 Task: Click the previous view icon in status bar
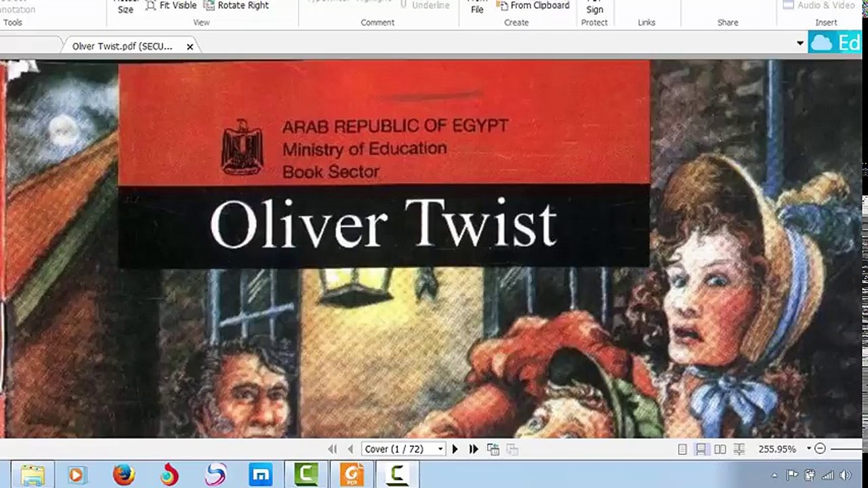click(493, 449)
